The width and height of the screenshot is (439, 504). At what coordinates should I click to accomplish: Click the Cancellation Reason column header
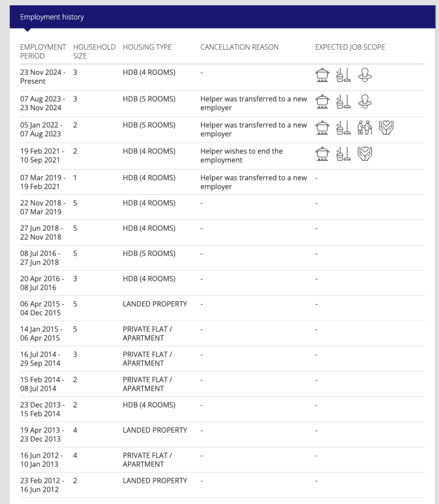[239, 47]
